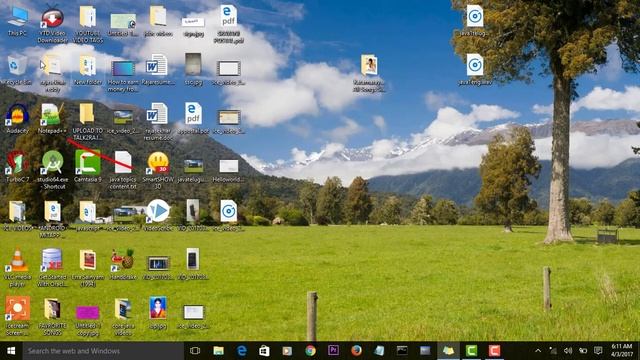Open Adobe Premiere Pro from the taskbar
Image resolution: width=640 pixels, height=360 pixels.
tap(333, 351)
